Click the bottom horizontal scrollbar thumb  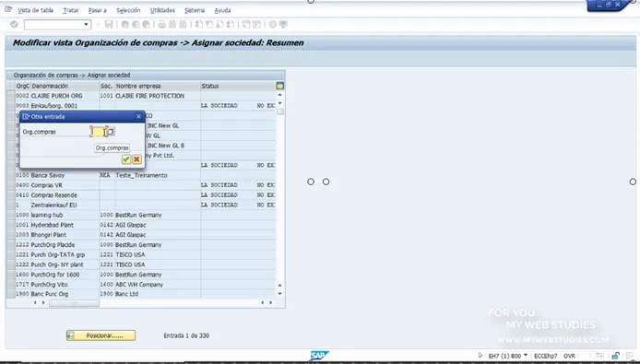(x=74, y=303)
